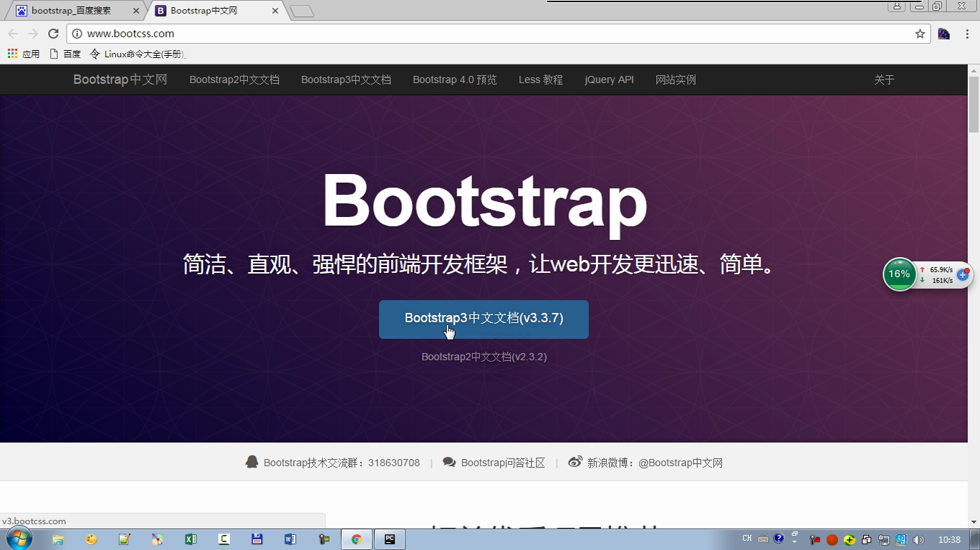Click the reload page icon

pyautogui.click(x=53, y=33)
